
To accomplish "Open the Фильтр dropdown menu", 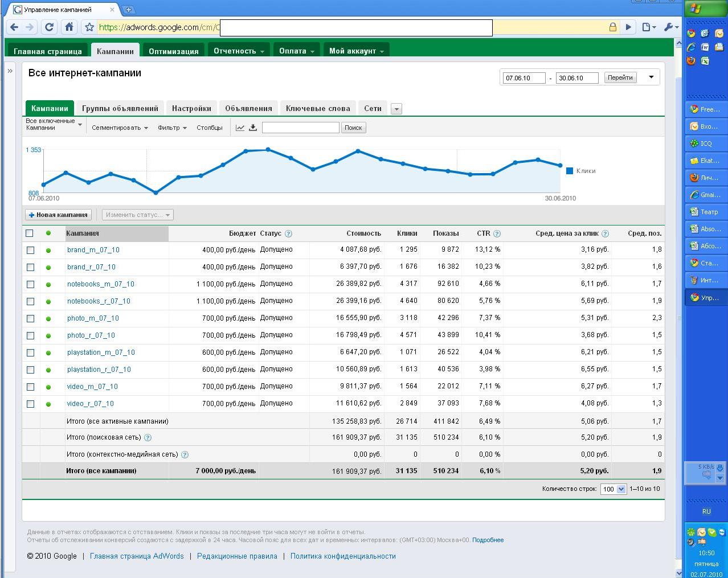I will click(x=172, y=128).
